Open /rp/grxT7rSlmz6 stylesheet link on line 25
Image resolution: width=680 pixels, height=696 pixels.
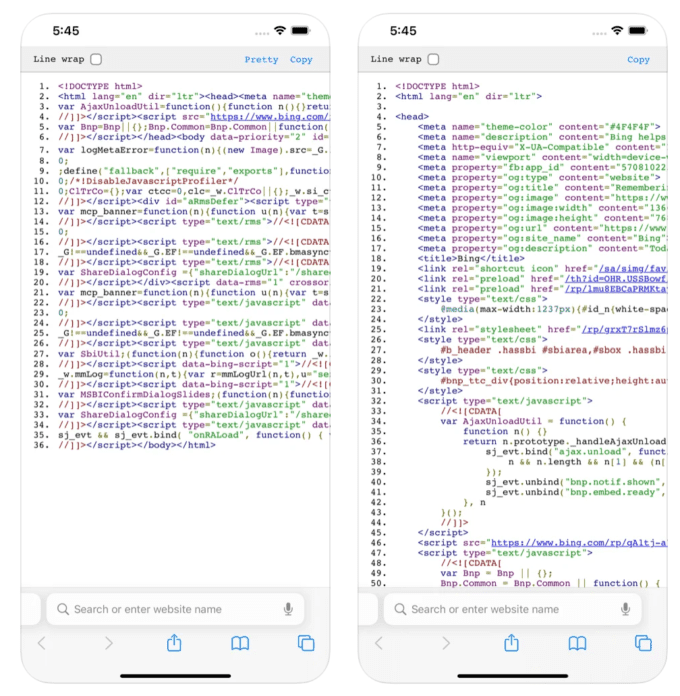[624, 329]
